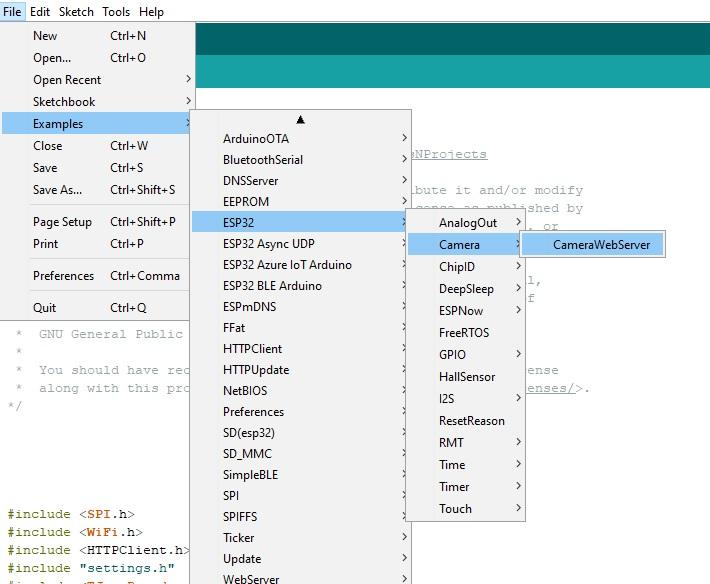710x584 pixels.
Task: Choose Close in the File menu
Action: (97, 146)
